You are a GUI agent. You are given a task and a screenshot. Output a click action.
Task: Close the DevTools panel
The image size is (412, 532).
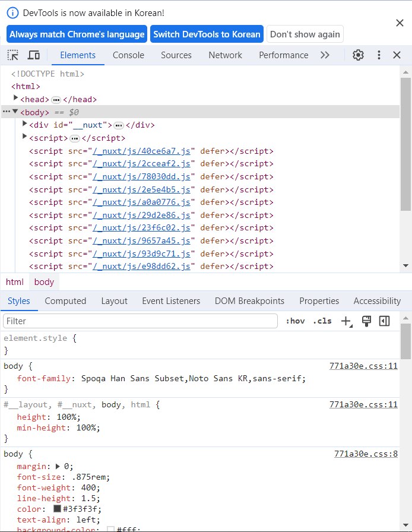point(397,55)
